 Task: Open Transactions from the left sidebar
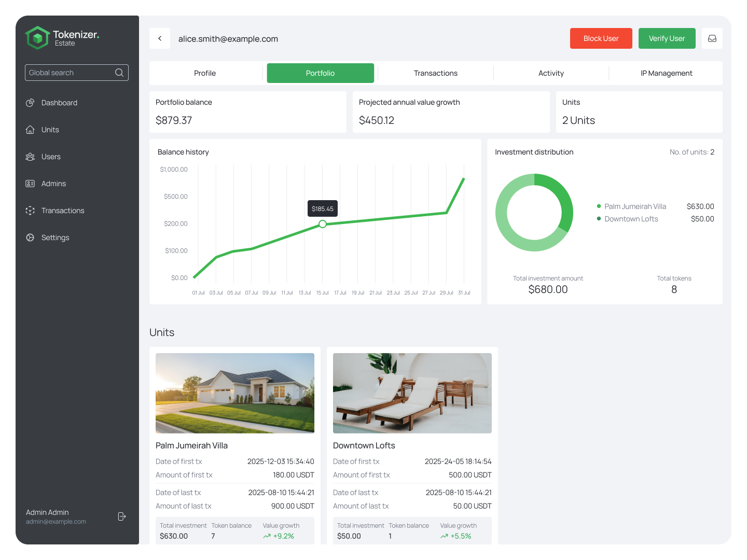click(x=62, y=211)
